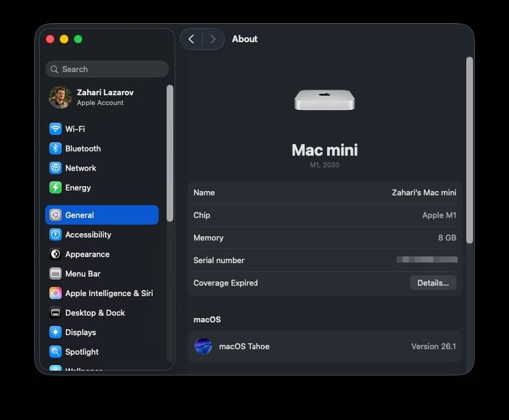Click the Serial number label
This screenshot has width=509, height=420.
218,260
